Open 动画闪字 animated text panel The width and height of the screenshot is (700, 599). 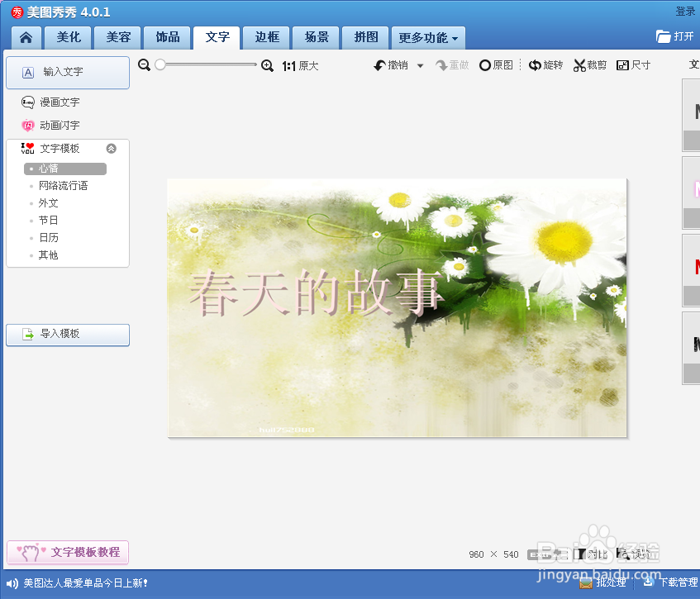click(60, 125)
